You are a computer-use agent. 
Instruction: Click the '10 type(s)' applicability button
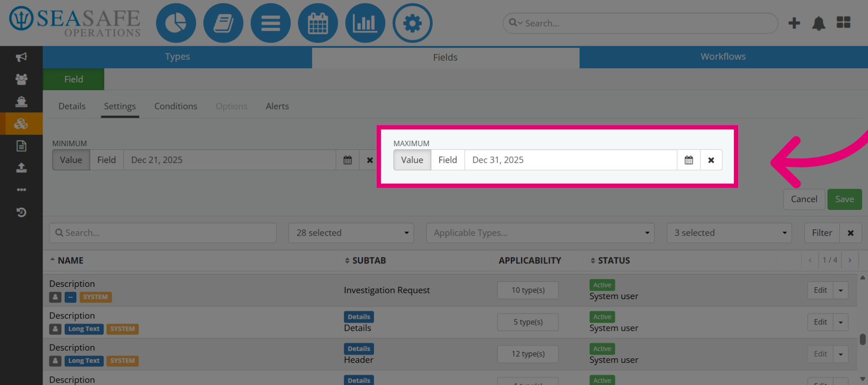tap(528, 290)
